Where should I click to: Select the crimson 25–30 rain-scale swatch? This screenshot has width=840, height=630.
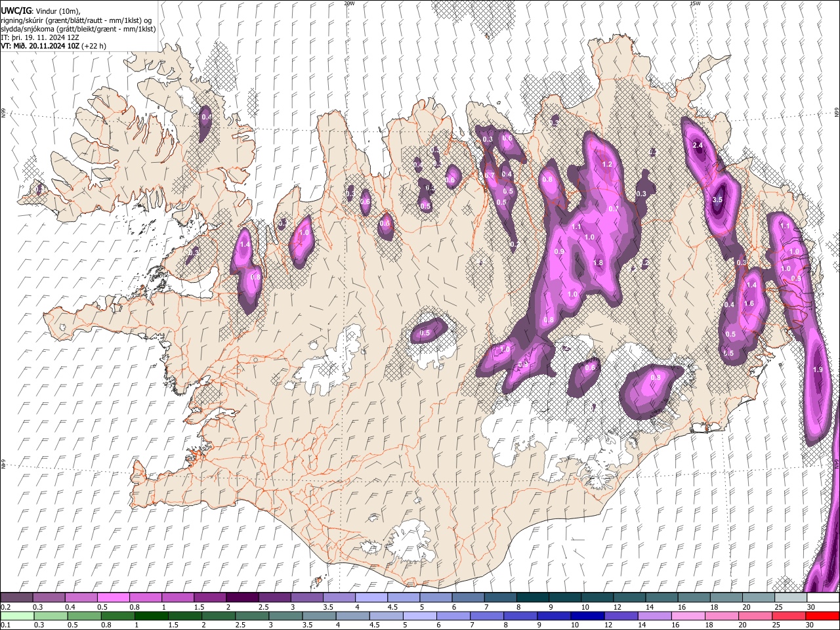click(789, 616)
